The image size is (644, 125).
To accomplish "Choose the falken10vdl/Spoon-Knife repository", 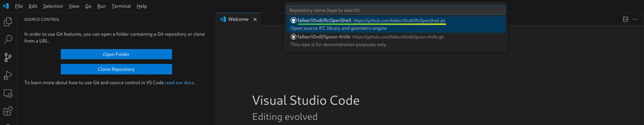I will (x=396, y=41).
